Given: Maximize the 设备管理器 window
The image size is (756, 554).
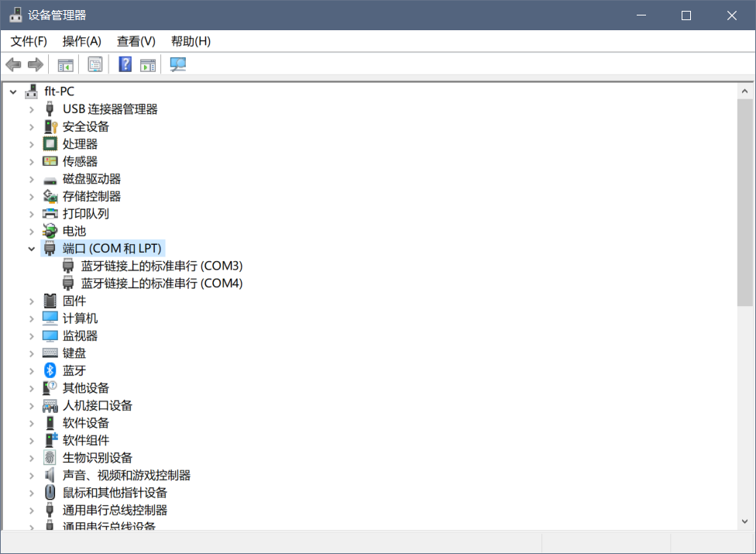Looking at the screenshot, I should (686, 15).
